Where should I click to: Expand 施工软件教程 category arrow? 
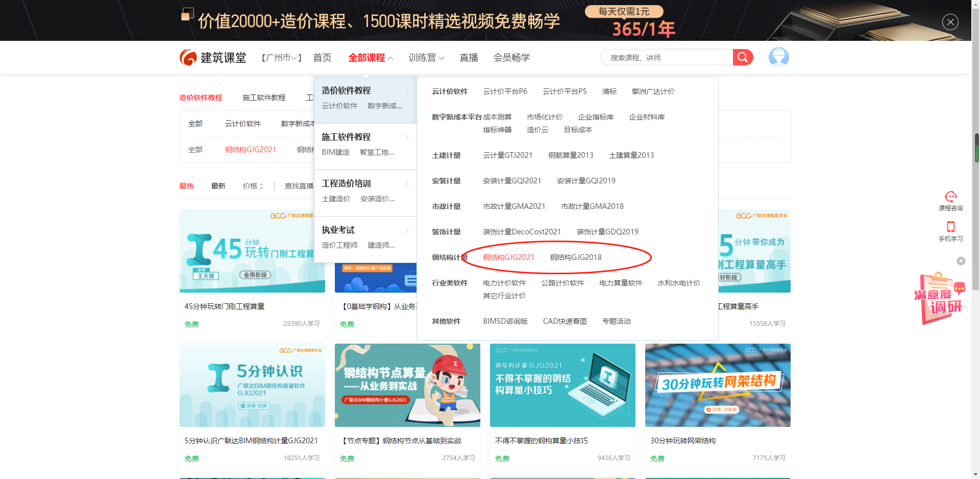coord(407,137)
